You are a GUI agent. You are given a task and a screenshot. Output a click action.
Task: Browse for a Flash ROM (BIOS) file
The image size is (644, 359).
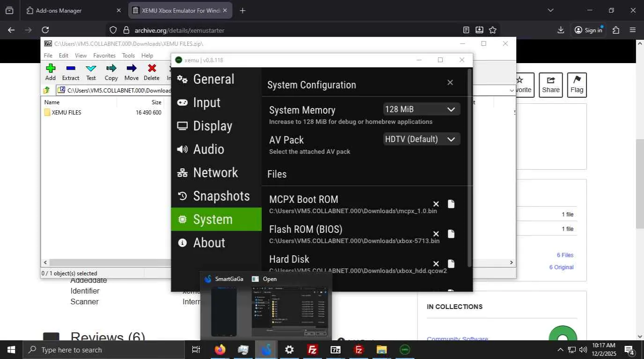click(451, 234)
